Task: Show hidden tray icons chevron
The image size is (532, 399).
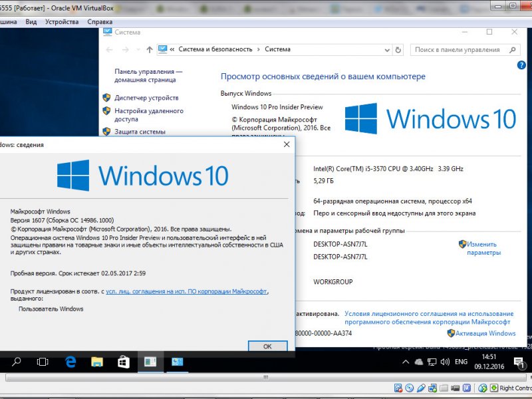Action: pyautogui.click(x=406, y=362)
